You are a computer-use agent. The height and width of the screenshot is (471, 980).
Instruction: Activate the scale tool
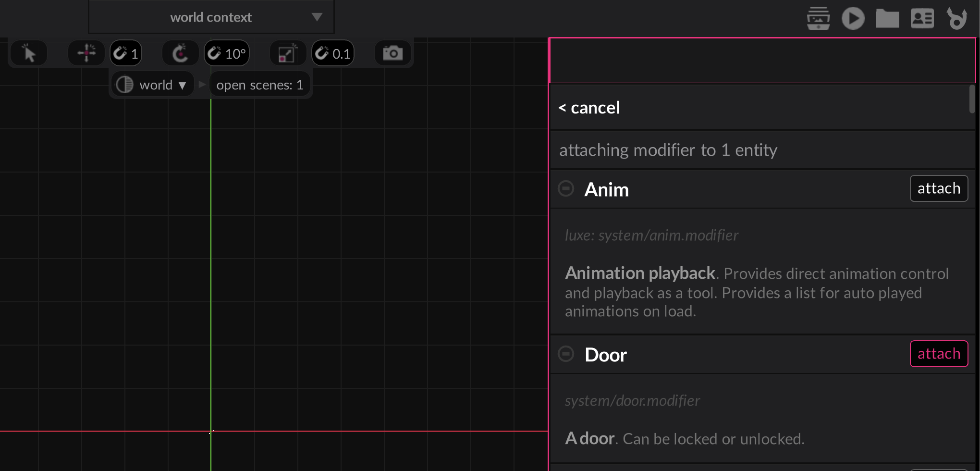(x=287, y=53)
